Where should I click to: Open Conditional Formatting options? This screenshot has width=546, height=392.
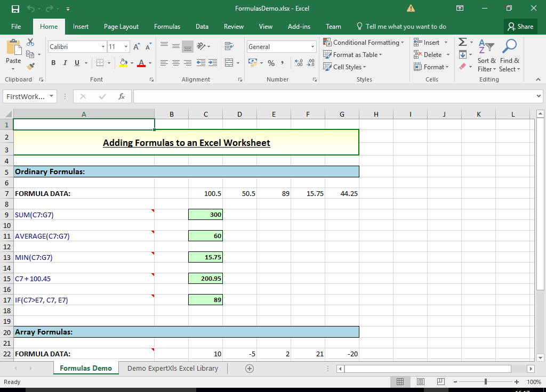(364, 42)
